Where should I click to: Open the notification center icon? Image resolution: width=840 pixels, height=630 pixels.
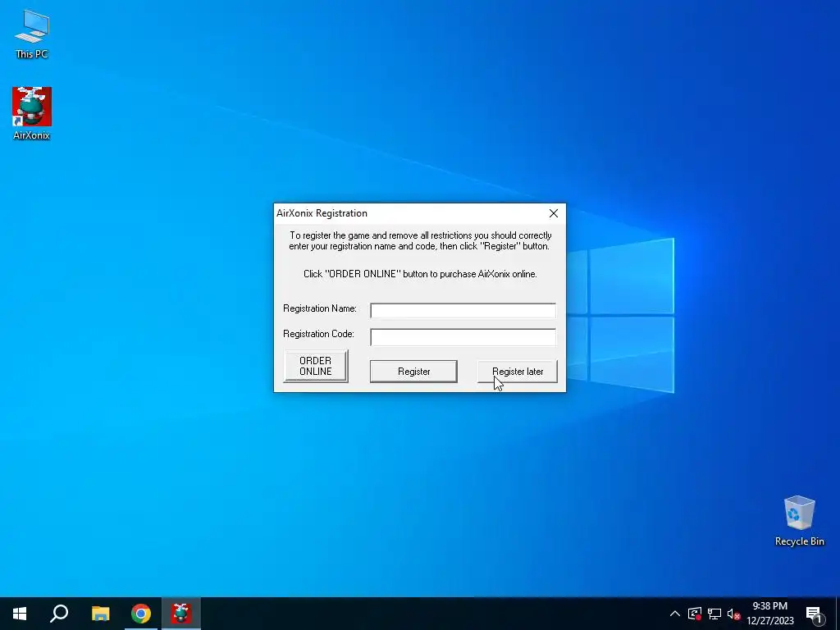click(815, 614)
